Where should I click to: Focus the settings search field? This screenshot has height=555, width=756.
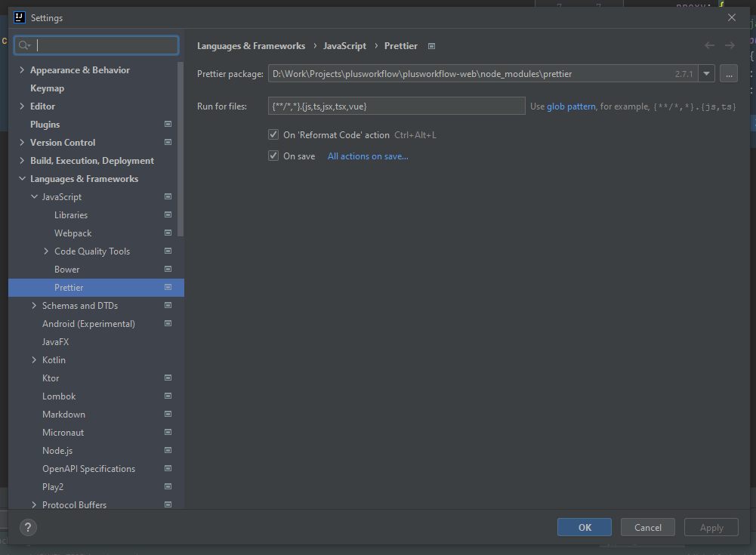coord(97,45)
